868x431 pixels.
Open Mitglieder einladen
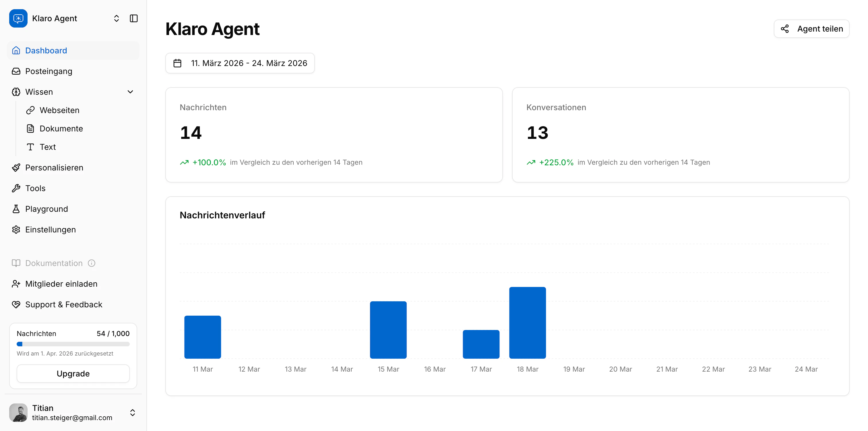point(61,284)
